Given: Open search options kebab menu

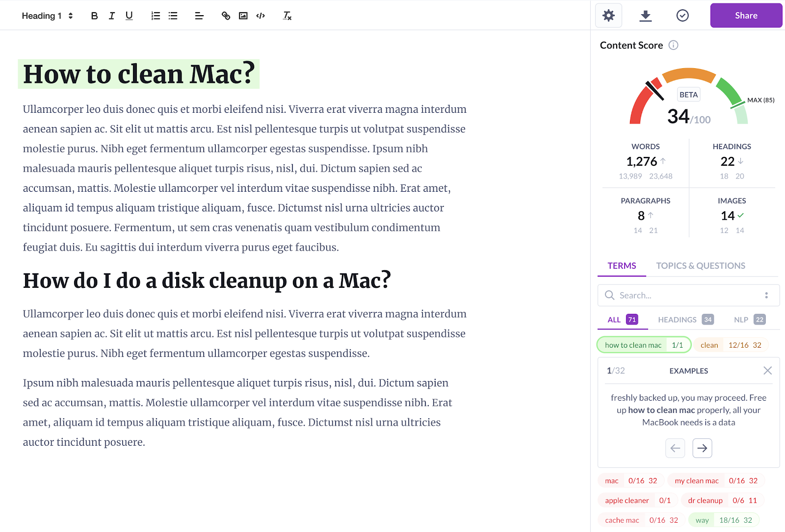Looking at the screenshot, I should pyautogui.click(x=766, y=295).
